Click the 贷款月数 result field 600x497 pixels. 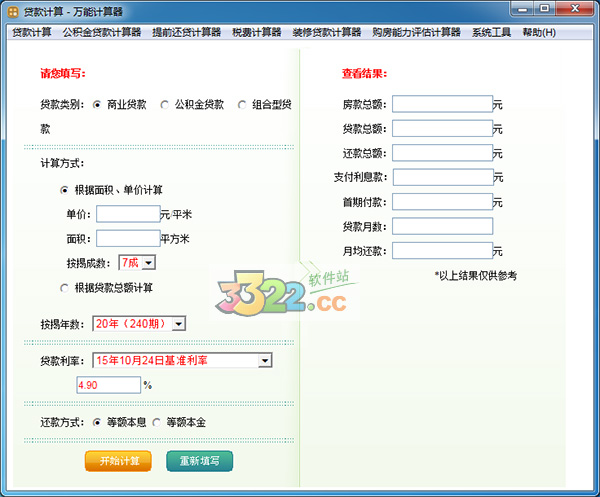(442, 226)
